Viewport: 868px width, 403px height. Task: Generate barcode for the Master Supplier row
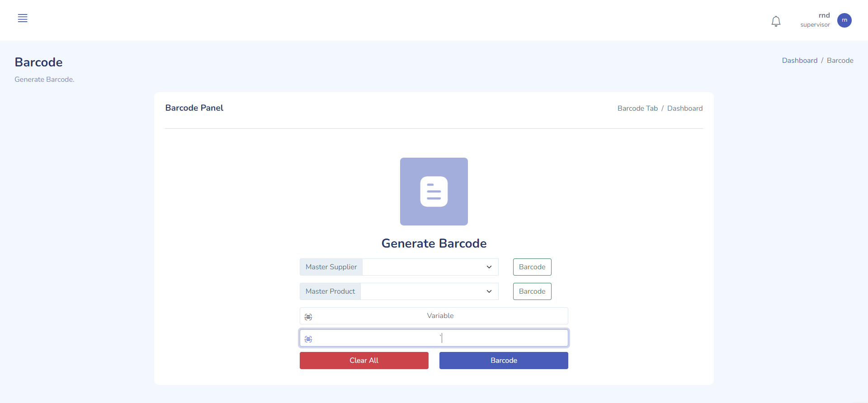click(532, 267)
